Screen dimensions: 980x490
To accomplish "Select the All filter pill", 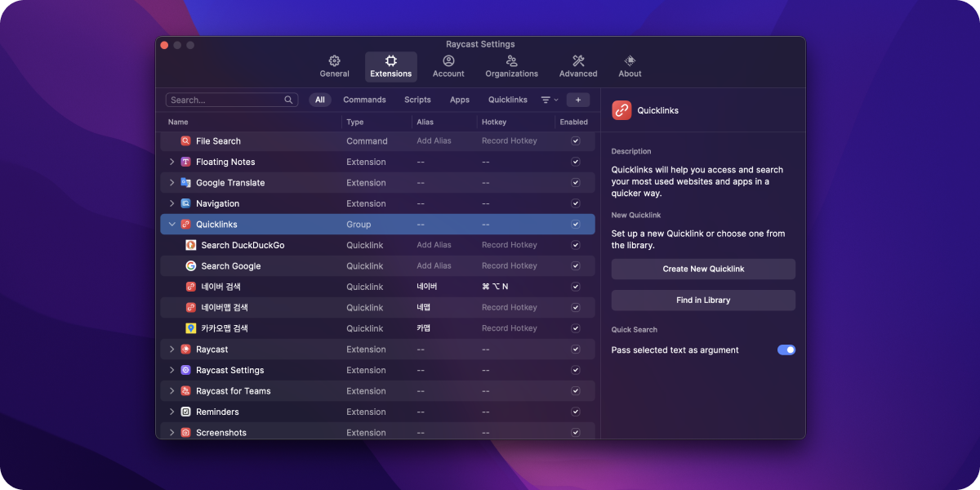I will 320,100.
